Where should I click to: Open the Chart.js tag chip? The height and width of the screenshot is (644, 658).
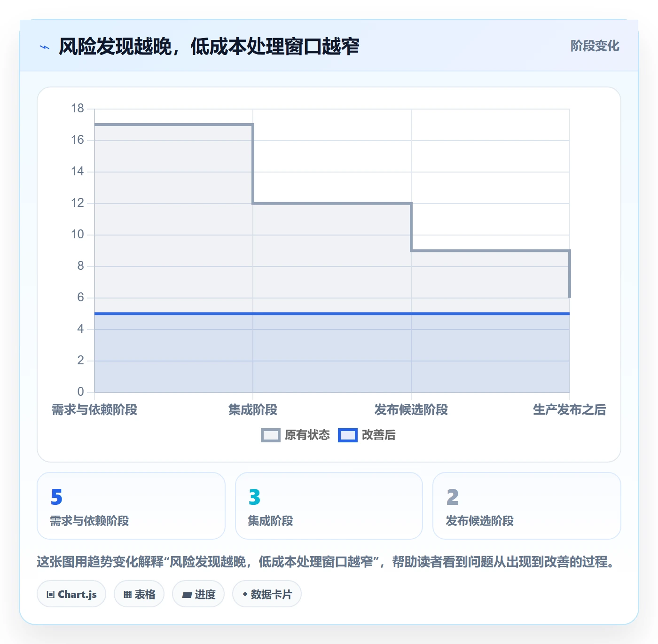pyautogui.click(x=71, y=594)
